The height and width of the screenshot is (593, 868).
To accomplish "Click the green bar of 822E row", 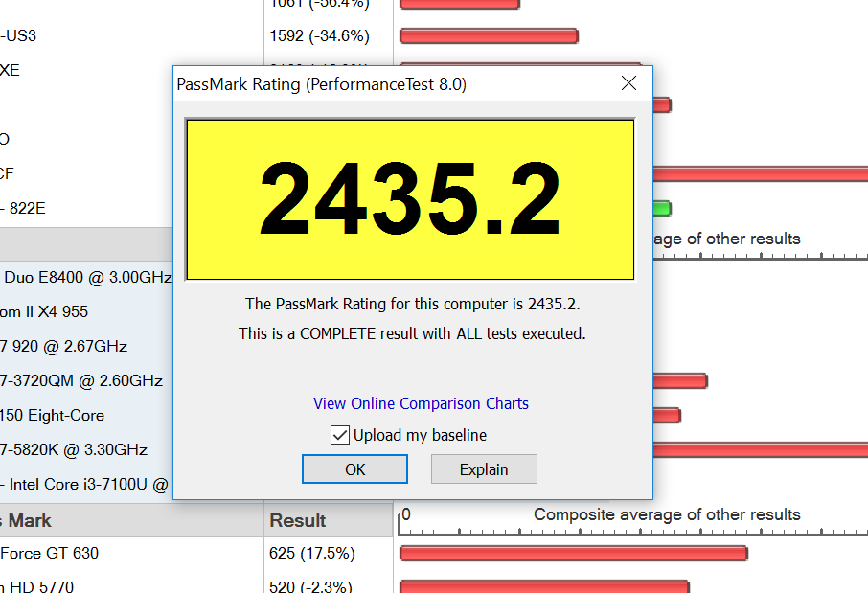I will pos(662,209).
